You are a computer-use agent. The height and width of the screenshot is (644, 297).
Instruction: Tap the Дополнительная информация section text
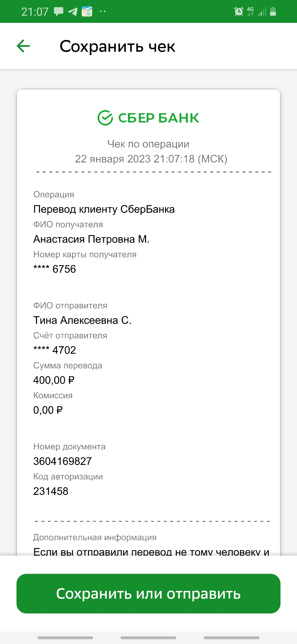[x=95, y=537]
